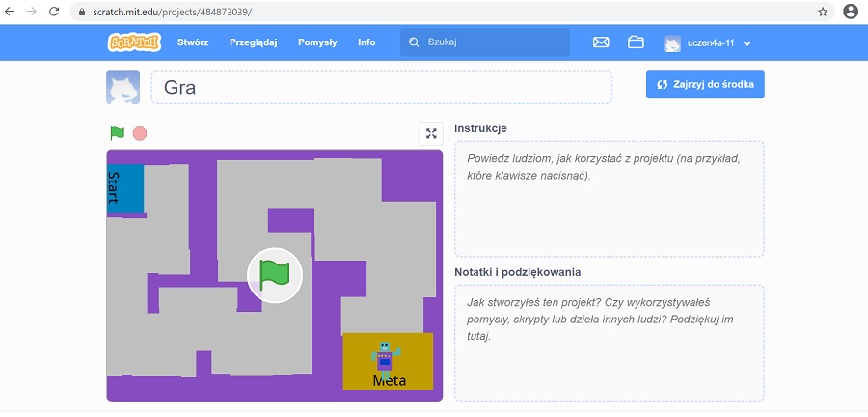The width and height of the screenshot is (868, 417).
Task: Click the 'Instrukcje' heading
Action: coord(480,128)
